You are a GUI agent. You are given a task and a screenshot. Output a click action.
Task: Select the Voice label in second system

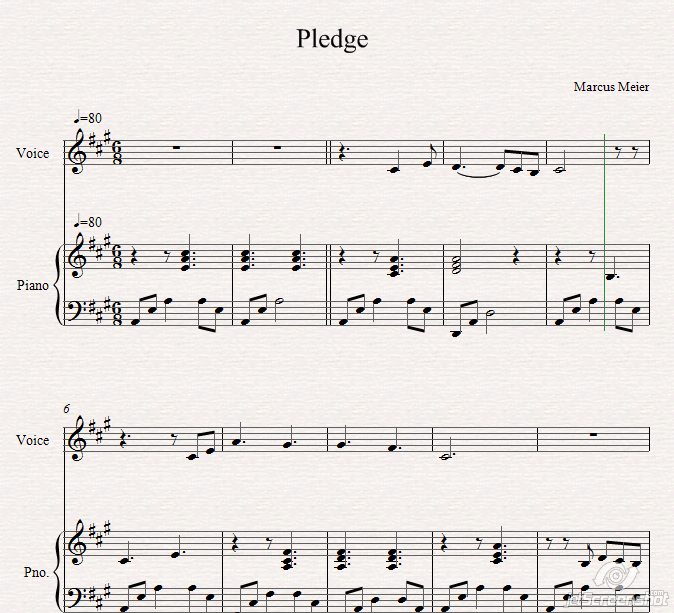click(x=33, y=440)
